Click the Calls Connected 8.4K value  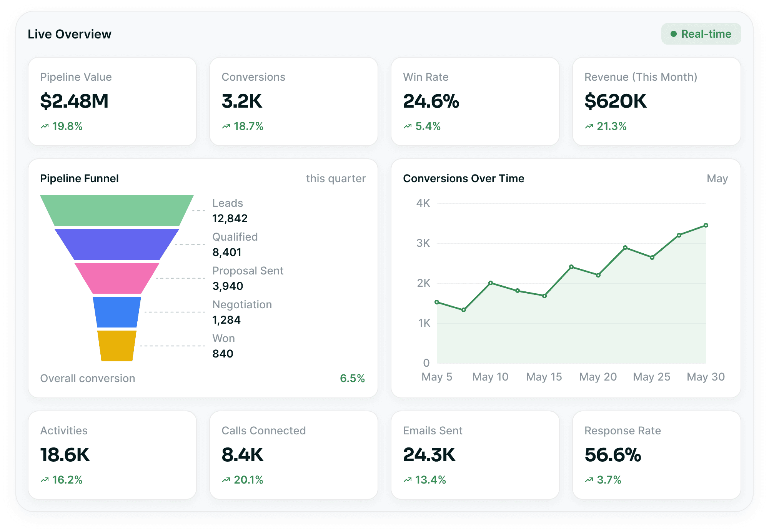point(243,455)
